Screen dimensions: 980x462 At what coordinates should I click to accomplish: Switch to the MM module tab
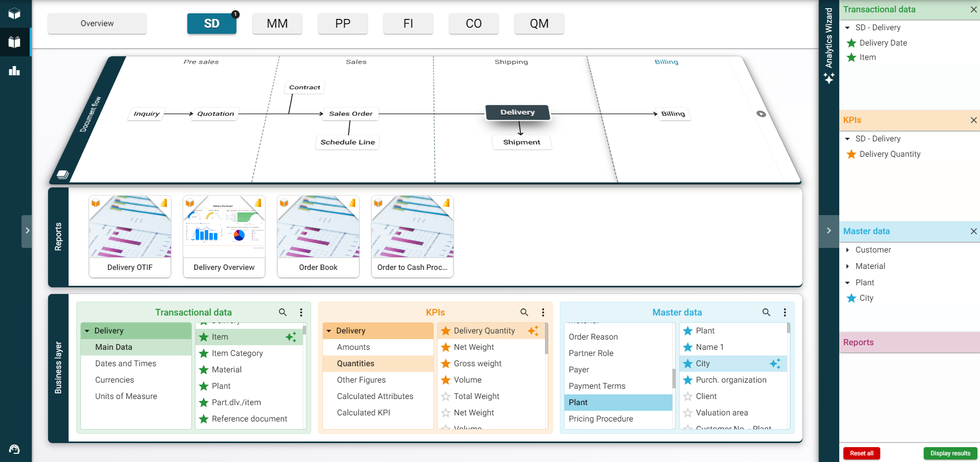click(x=277, y=24)
